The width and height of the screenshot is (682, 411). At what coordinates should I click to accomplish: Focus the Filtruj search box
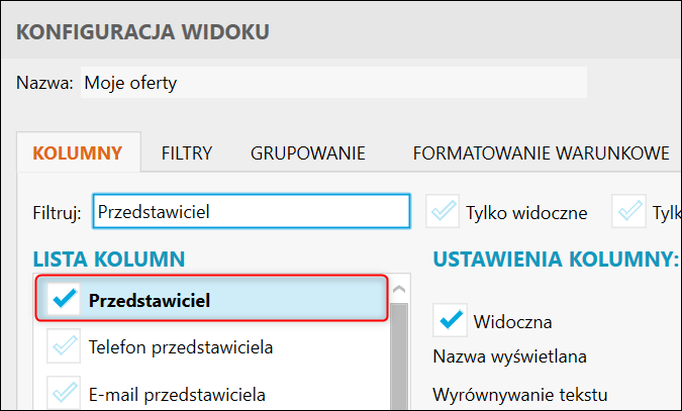click(x=250, y=212)
